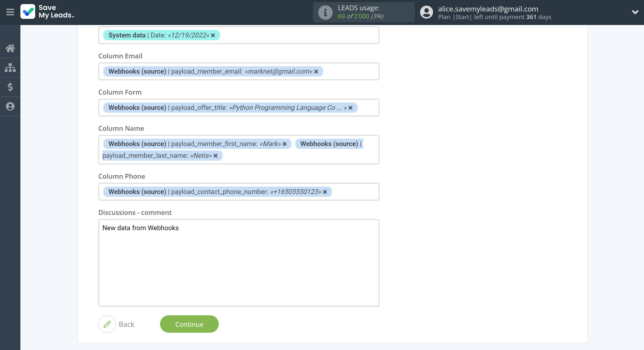Remove the payload_member_last_name tag

coord(215,155)
